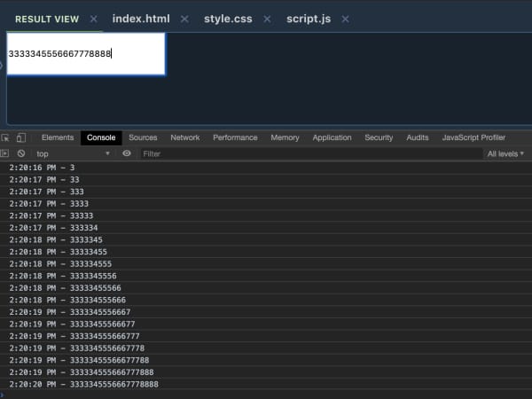Create live expression with eye icon
The image size is (532, 399).
[x=127, y=153]
